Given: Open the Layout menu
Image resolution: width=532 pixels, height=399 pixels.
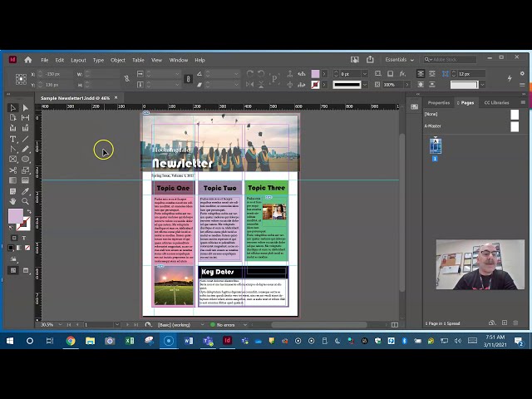Looking at the screenshot, I should pos(78,60).
